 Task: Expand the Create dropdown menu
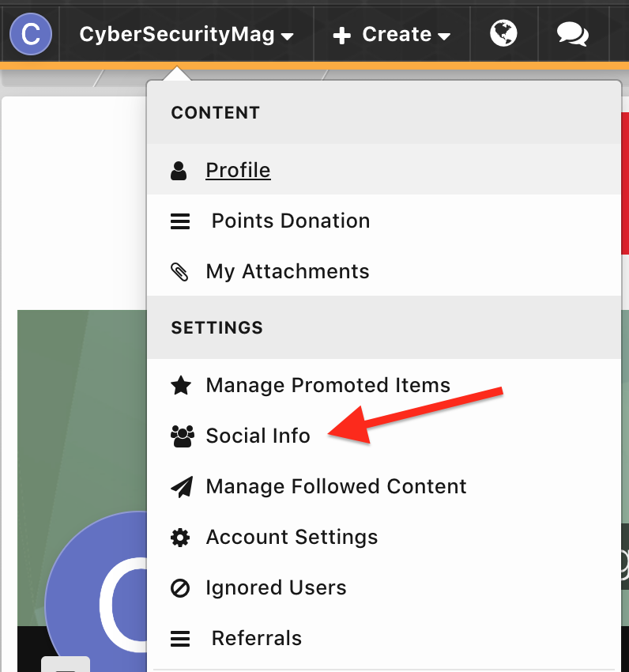pos(392,35)
